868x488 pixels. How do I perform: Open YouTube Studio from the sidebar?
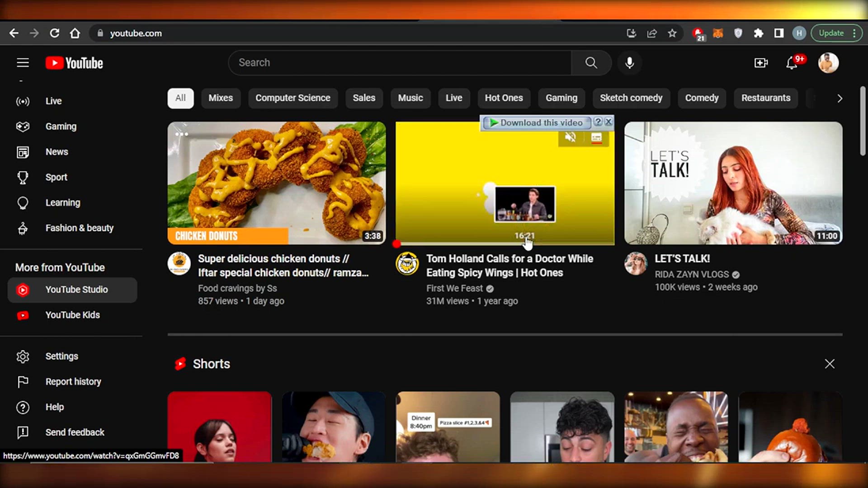[x=72, y=290]
